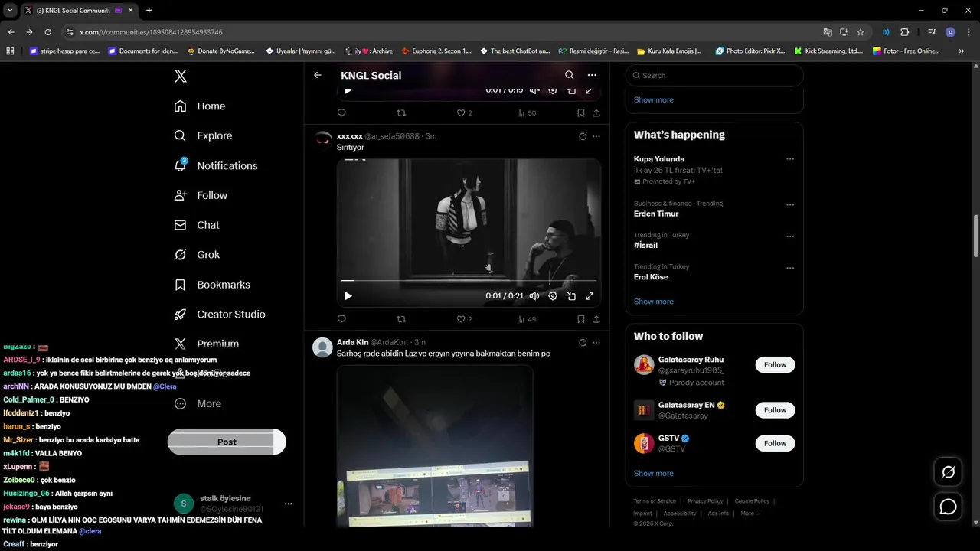Go back from KNGL Social community
This screenshot has width=980, height=551.
[x=318, y=75]
